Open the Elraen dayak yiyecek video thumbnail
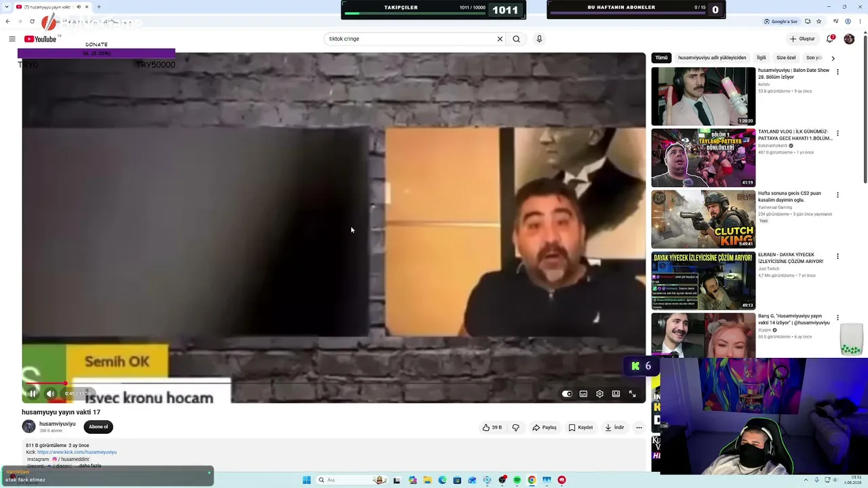Screen dimensions: 868x488 point(703,281)
